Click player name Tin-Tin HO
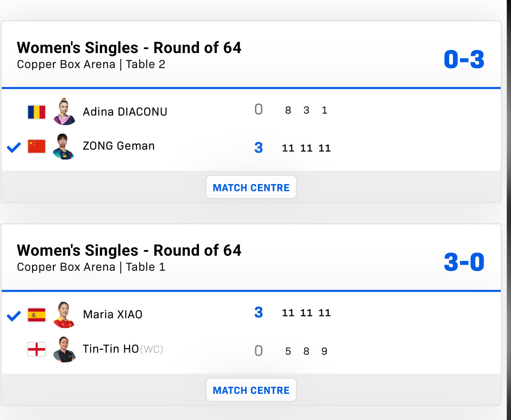The width and height of the screenshot is (511, 420). coord(111,349)
